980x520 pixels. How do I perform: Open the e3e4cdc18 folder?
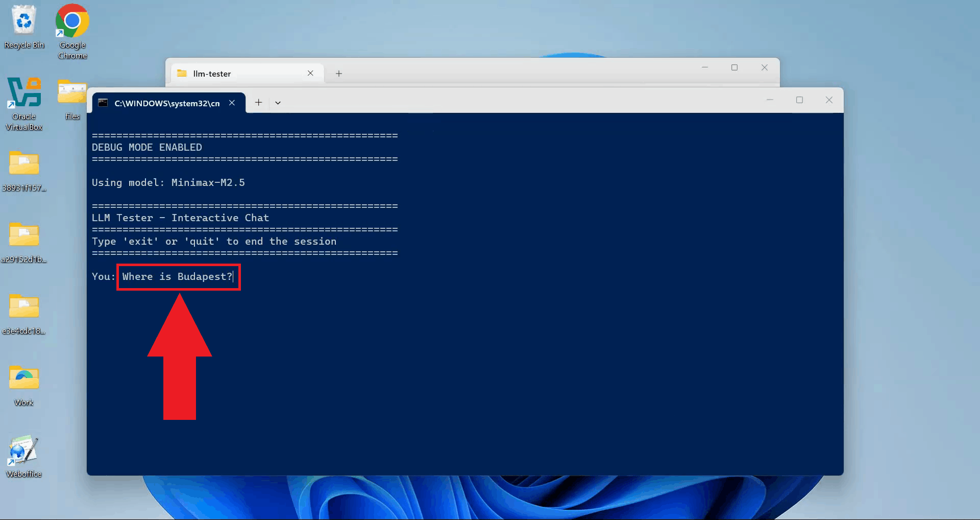click(24, 308)
